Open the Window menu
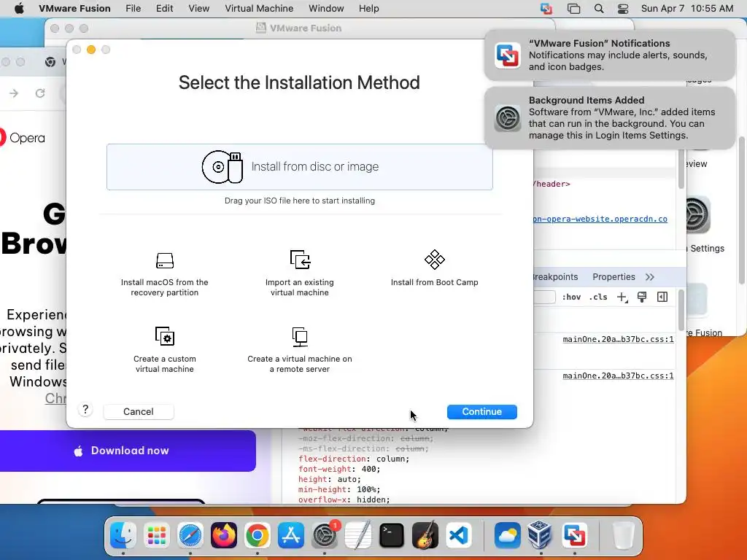This screenshot has height=560, width=747. tap(326, 9)
